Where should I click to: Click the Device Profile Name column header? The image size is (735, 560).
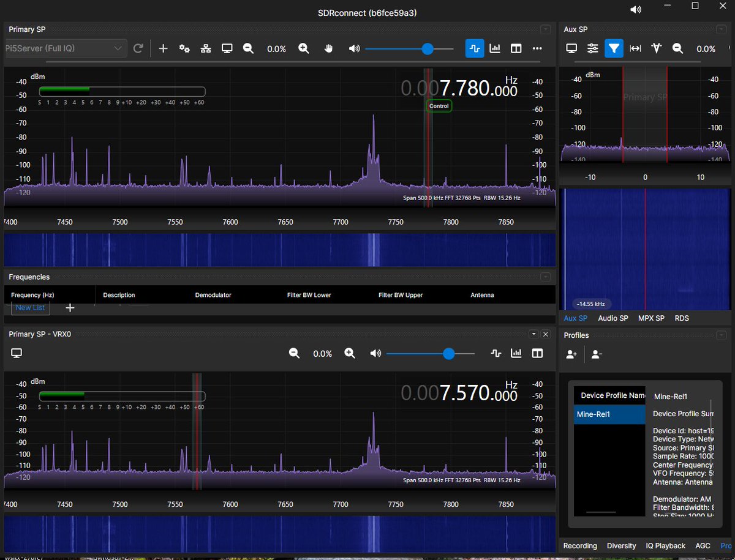[609, 395]
